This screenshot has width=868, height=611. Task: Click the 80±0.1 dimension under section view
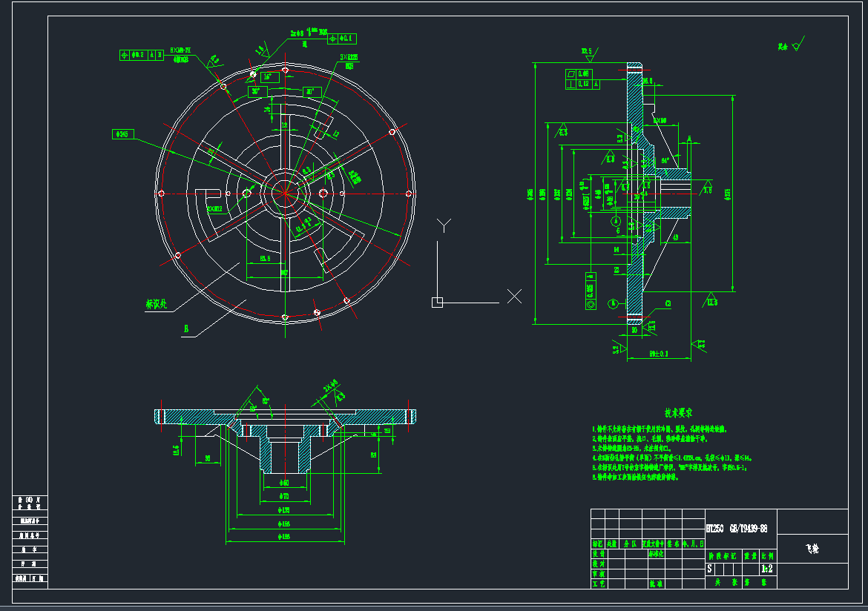(658, 354)
